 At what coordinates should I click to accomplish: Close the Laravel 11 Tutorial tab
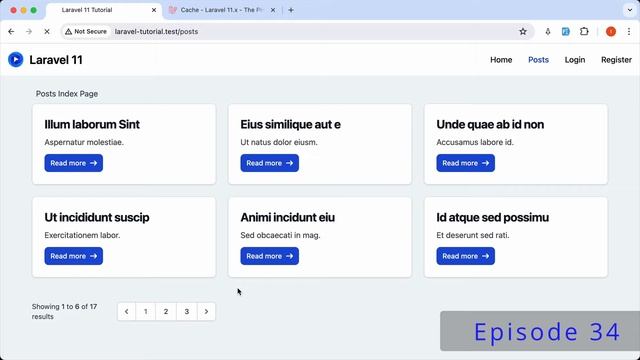click(x=154, y=10)
